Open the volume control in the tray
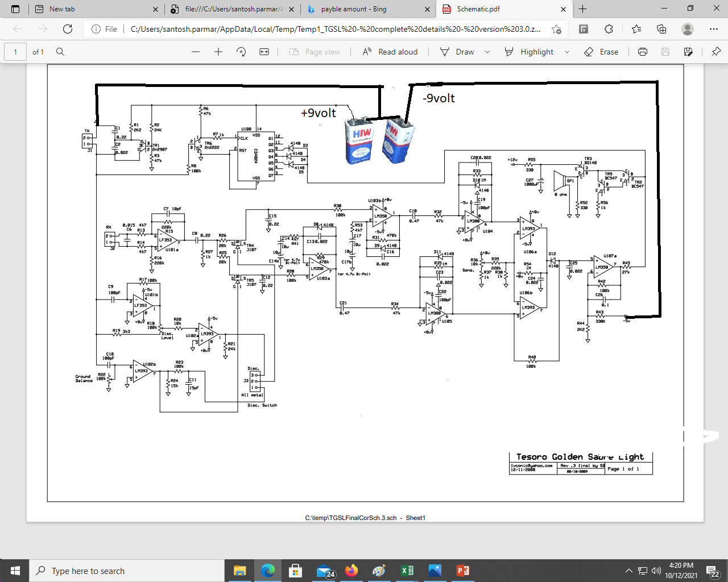 point(656,571)
